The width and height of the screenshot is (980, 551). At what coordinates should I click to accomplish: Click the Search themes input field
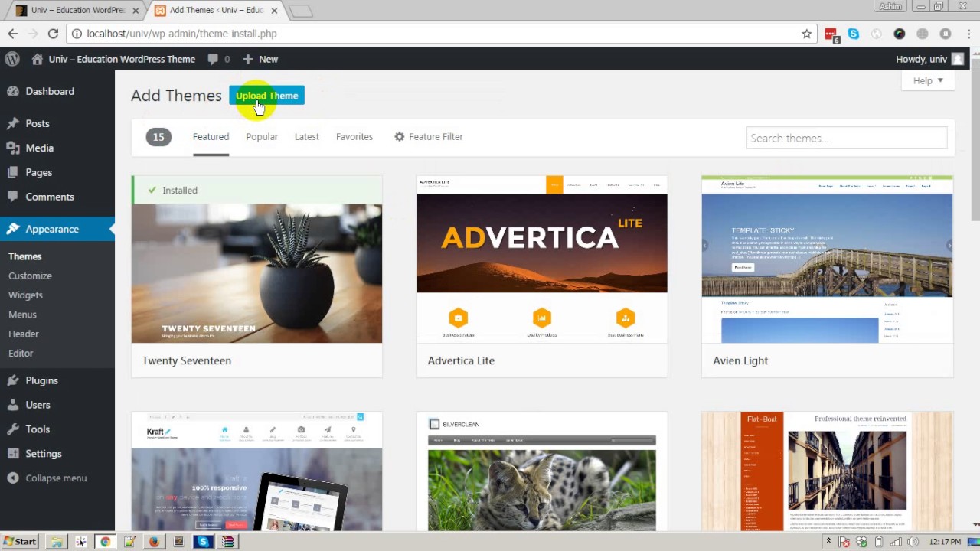pos(847,138)
